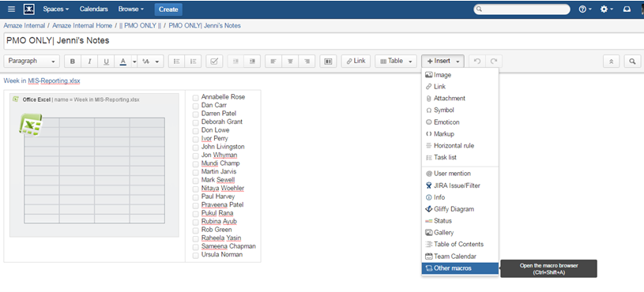Collapse the editor toolbar with double chevron
This screenshot has height=292, width=644.
[611, 62]
